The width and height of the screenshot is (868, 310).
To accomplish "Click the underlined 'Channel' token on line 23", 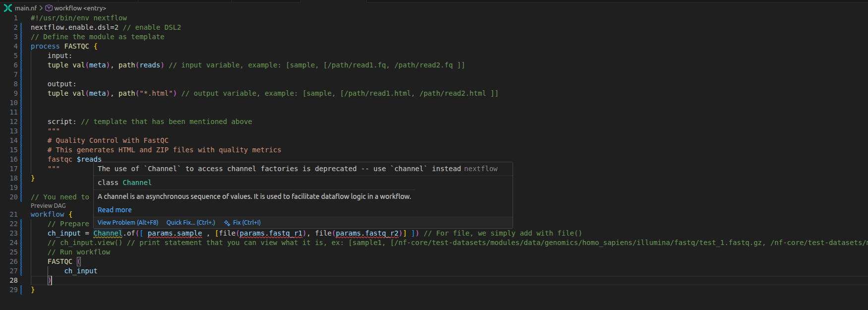I will (108, 233).
